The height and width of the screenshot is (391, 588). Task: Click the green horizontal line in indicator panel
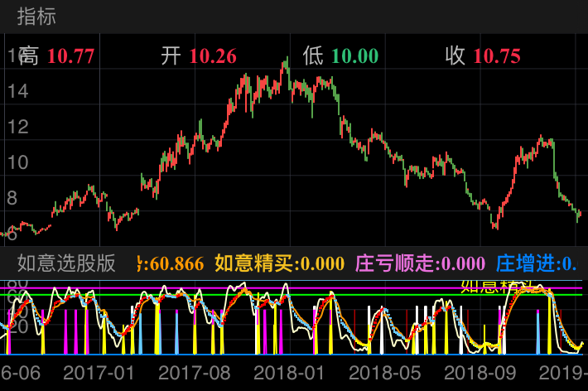(291, 295)
